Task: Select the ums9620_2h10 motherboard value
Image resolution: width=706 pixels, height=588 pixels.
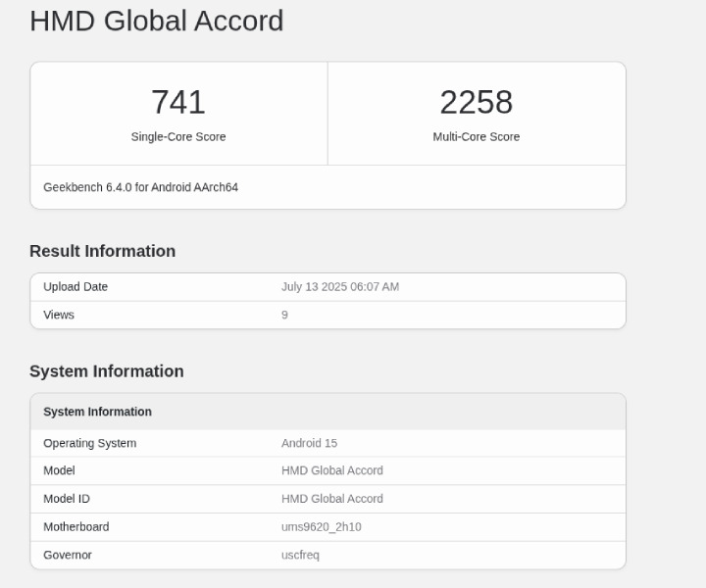Action: [322, 527]
